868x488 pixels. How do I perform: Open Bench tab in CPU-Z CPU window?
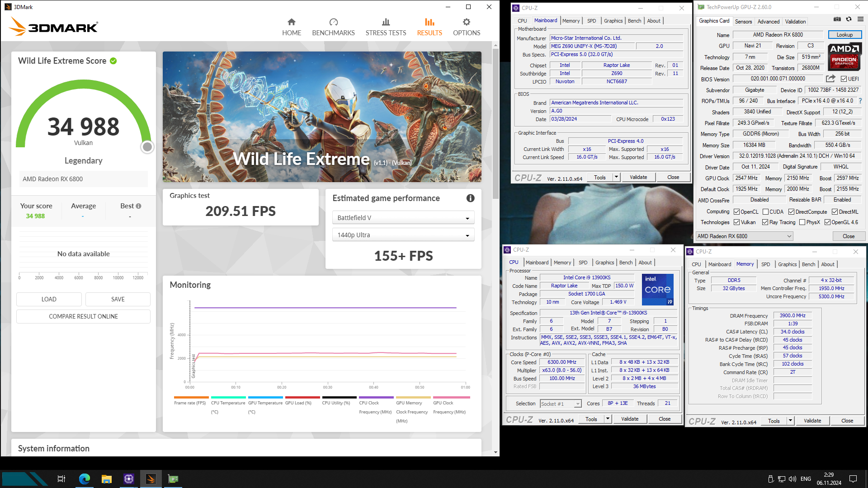tap(626, 263)
